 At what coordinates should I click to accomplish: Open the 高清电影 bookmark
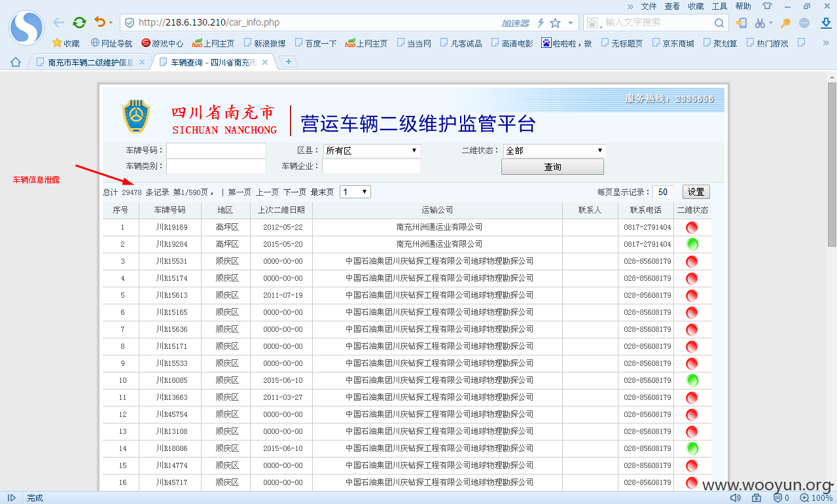(x=512, y=43)
